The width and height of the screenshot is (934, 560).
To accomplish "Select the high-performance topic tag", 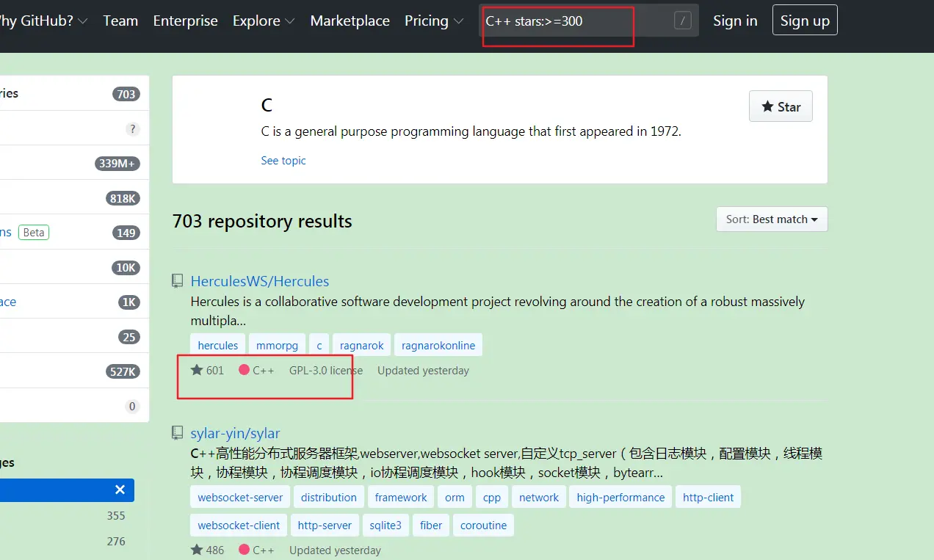I will (620, 497).
